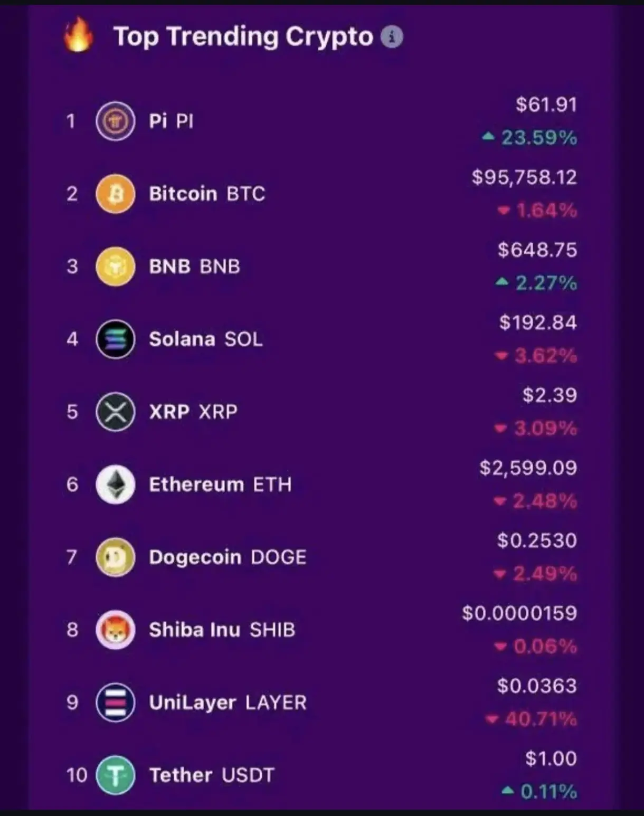The image size is (644, 816).
Task: Click the Dogecoin logo icon
Action: 115,557
